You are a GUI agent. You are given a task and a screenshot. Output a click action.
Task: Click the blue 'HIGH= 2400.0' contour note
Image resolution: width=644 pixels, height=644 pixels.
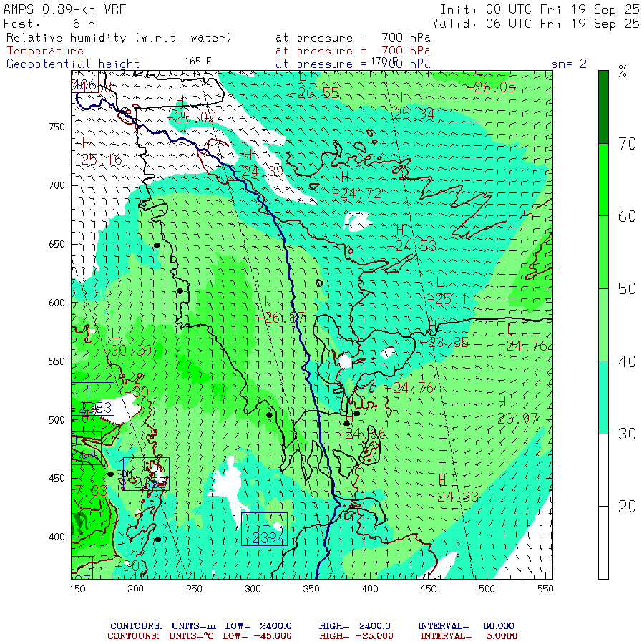(354, 626)
